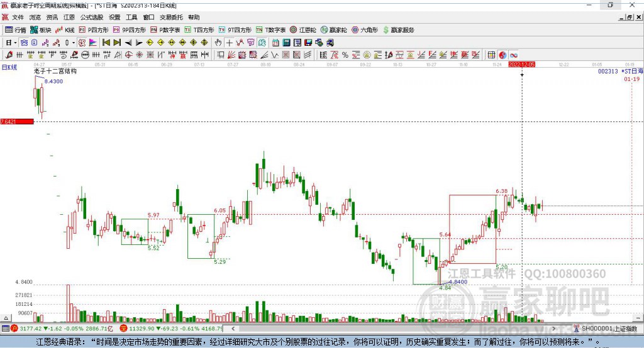
Task: Select the crosshair cursor tool
Action: [x=230, y=42]
